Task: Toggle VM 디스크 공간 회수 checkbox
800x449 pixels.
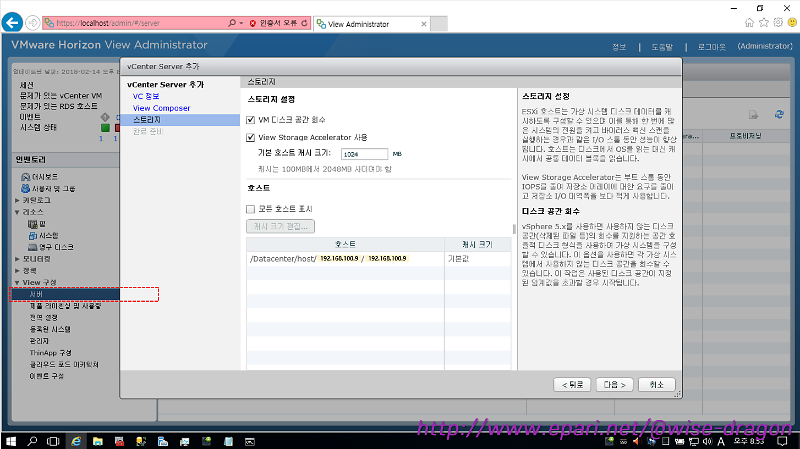Action: 251,120
